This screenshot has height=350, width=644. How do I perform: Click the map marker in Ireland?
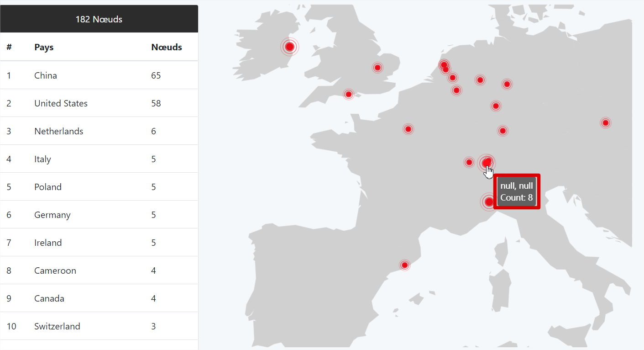tap(289, 47)
